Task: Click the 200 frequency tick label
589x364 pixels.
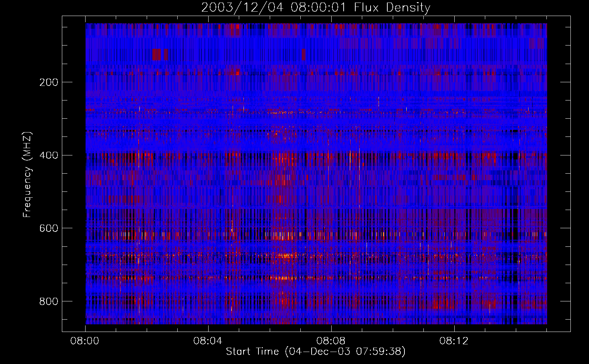Action: 49,82
